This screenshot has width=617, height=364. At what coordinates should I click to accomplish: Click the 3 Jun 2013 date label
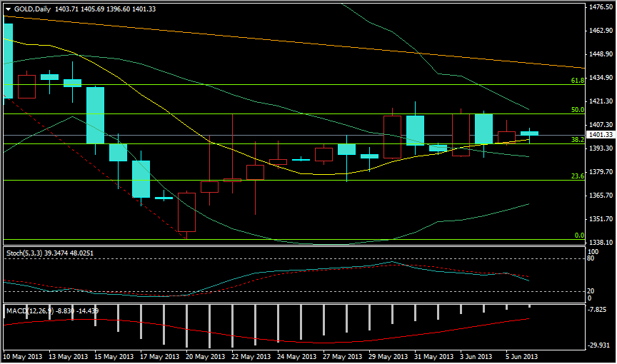click(x=476, y=357)
